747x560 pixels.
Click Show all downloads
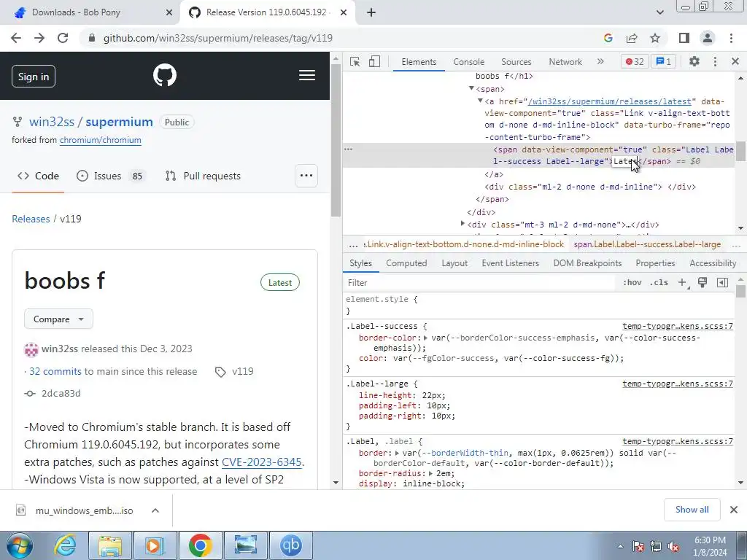[x=692, y=510]
